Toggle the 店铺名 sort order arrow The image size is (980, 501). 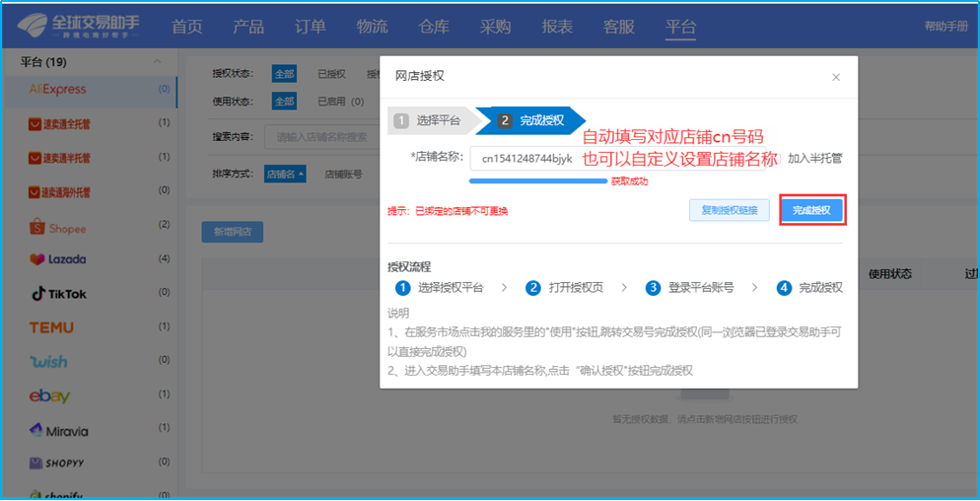[302, 174]
